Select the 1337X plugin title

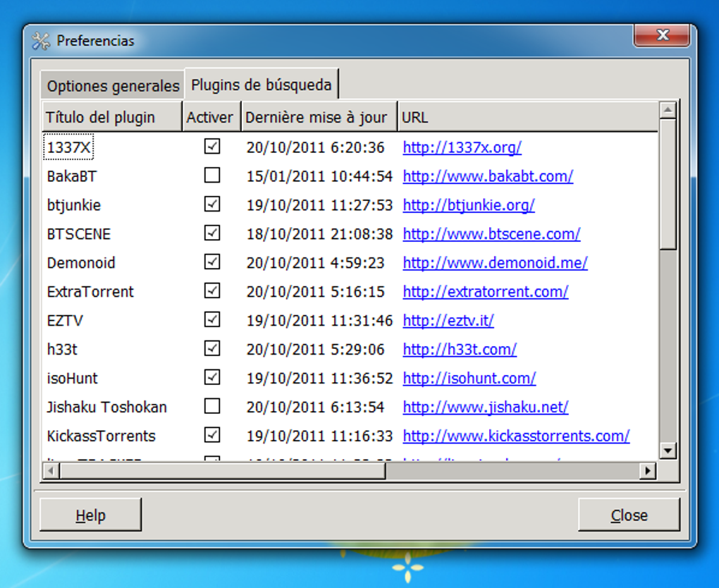point(68,147)
